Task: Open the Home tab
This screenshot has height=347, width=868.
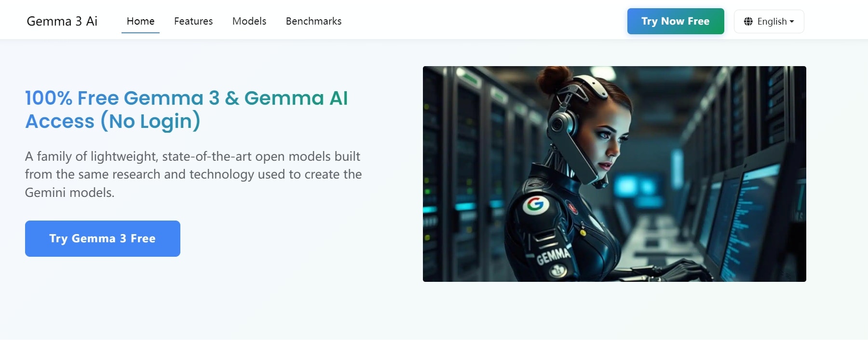Action: [x=140, y=21]
